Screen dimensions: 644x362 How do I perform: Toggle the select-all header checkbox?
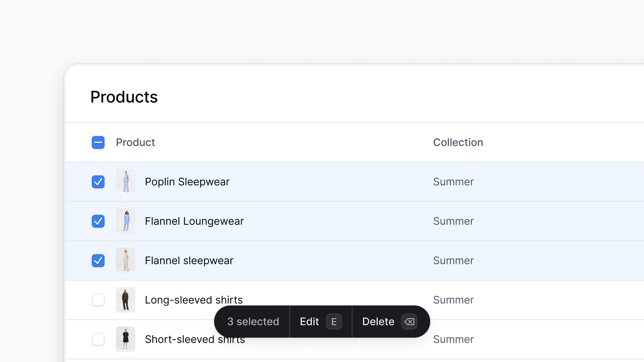point(98,142)
